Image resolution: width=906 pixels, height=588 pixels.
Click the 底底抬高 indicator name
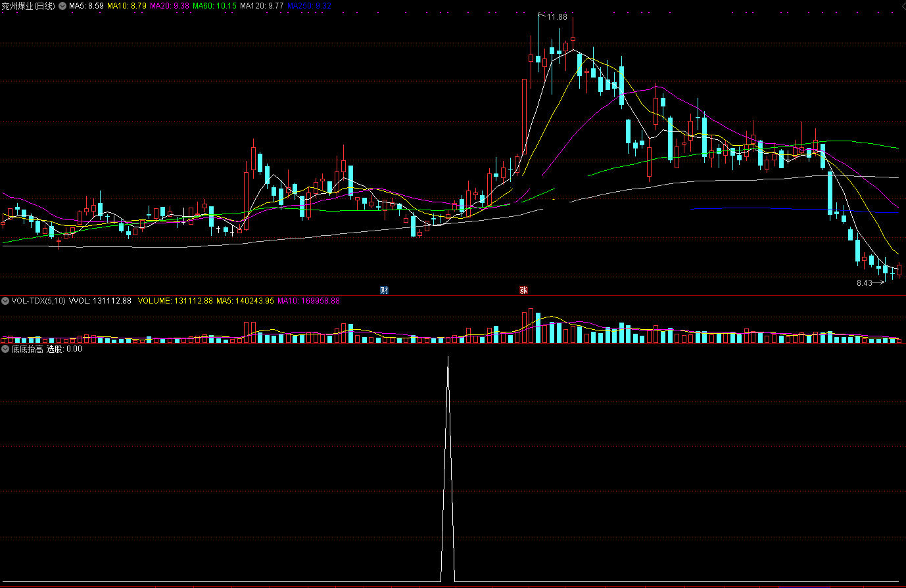(27, 349)
